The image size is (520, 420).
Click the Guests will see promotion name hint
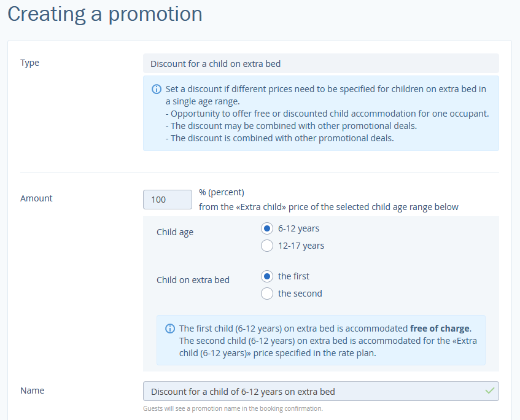pos(233,408)
